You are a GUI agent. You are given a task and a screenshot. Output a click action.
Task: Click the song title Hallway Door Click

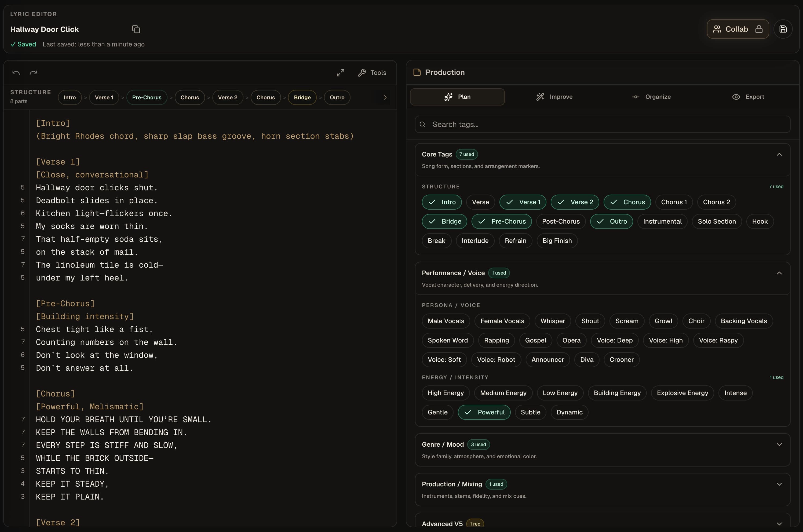click(45, 29)
